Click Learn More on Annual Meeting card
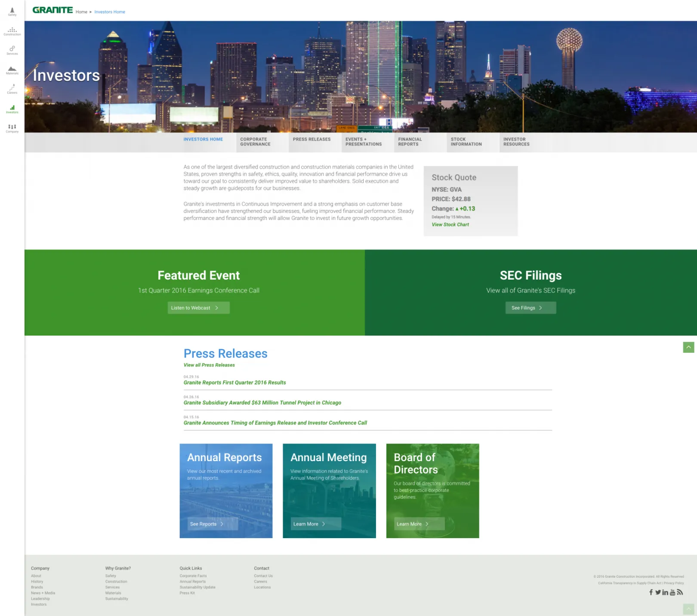Viewport: 697px width, 616px height. tap(316, 524)
